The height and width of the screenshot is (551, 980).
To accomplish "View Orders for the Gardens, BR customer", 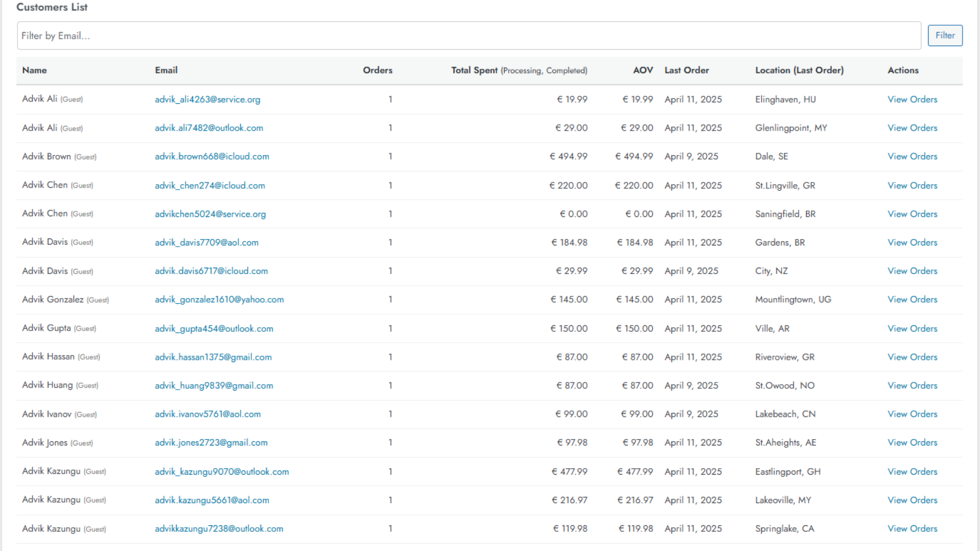I will point(912,243).
